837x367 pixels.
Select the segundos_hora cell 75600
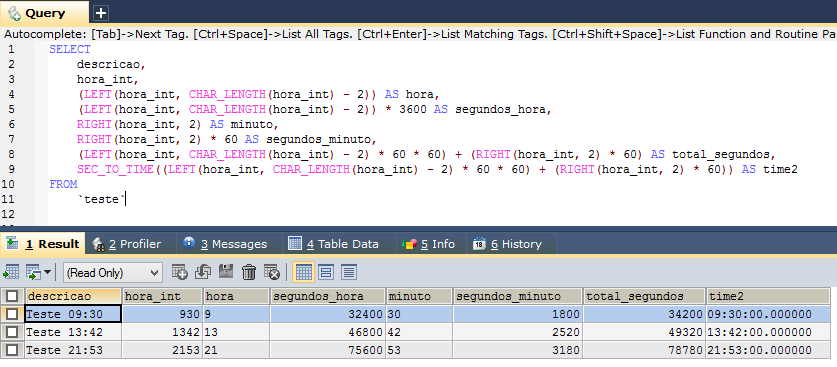[x=328, y=350]
